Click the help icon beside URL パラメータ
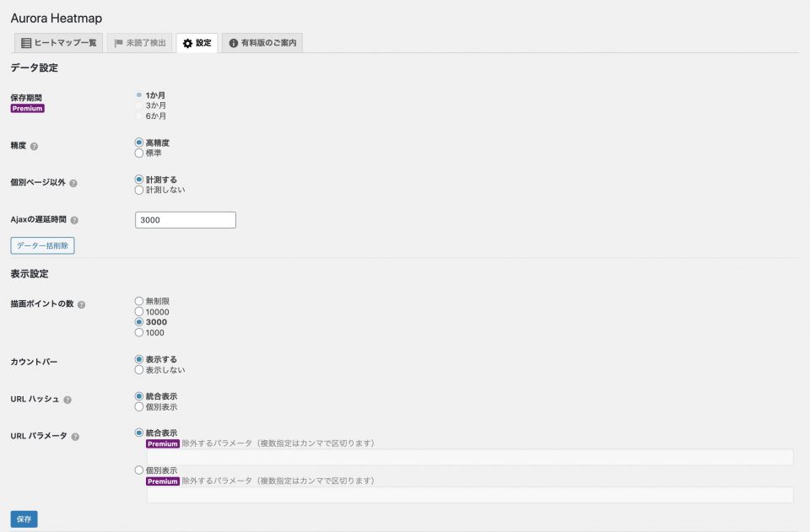The image size is (810, 532). pos(76,435)
